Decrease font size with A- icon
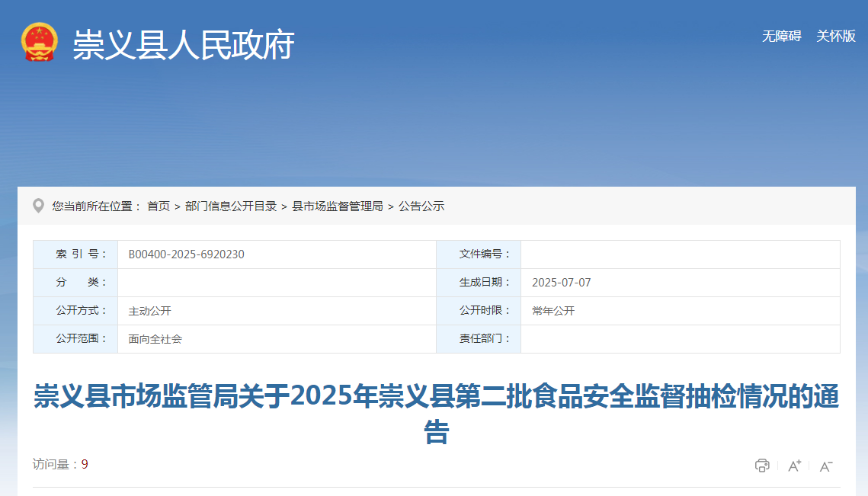Screen dimensions: 868x496 pos(826,466)
